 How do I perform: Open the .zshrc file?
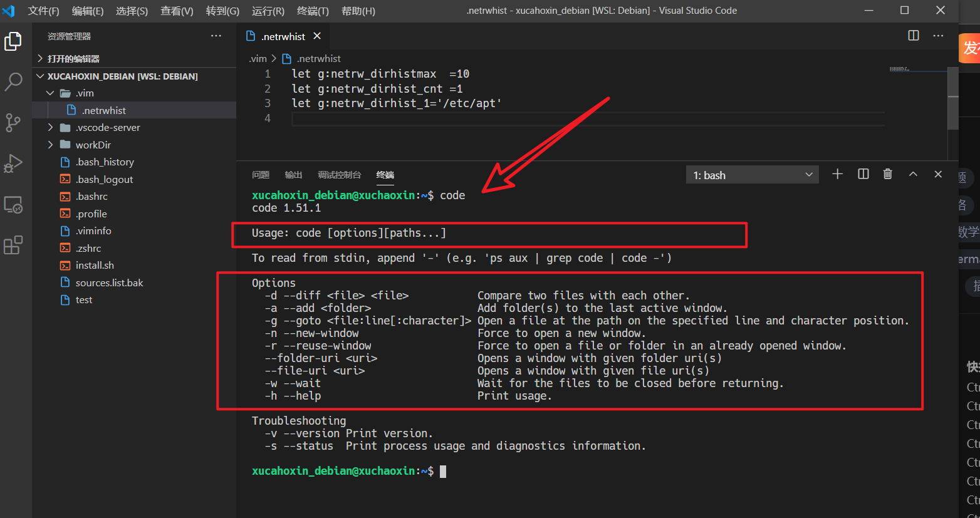click(x=135, y=249)
